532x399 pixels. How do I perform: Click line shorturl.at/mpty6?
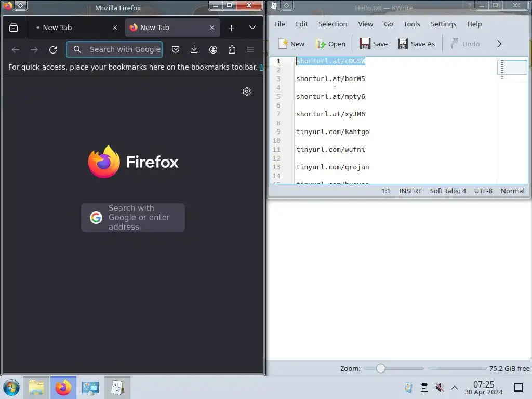[x=330, y=96]
